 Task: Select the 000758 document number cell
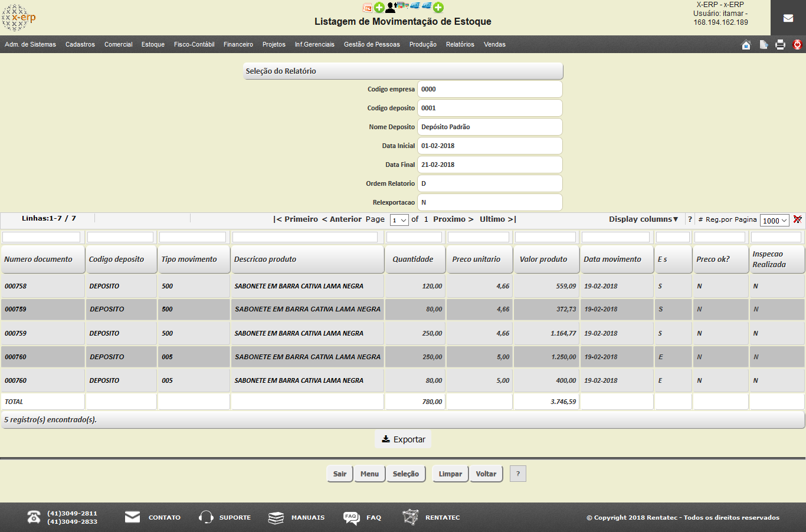click(x=43, y=286)
